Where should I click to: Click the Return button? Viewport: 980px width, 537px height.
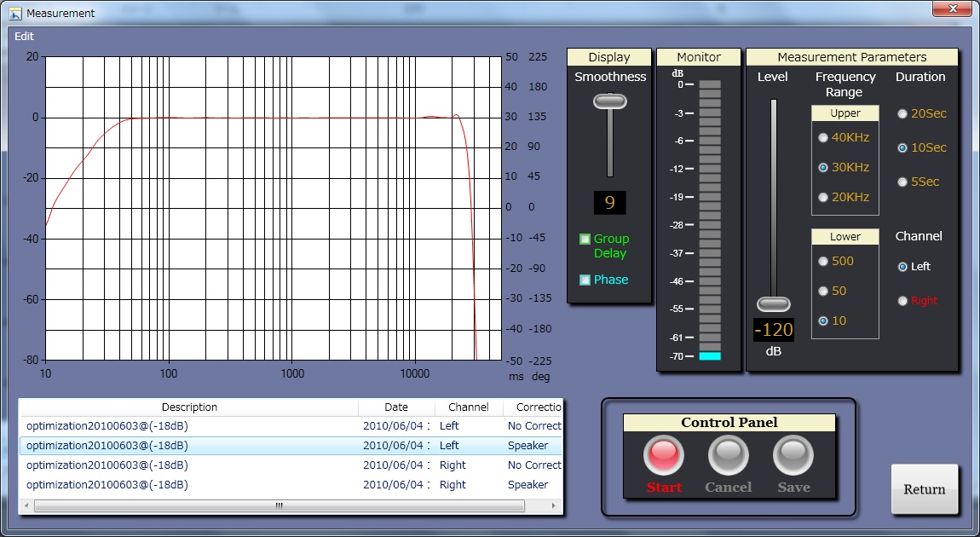click(x=924, y=489)
